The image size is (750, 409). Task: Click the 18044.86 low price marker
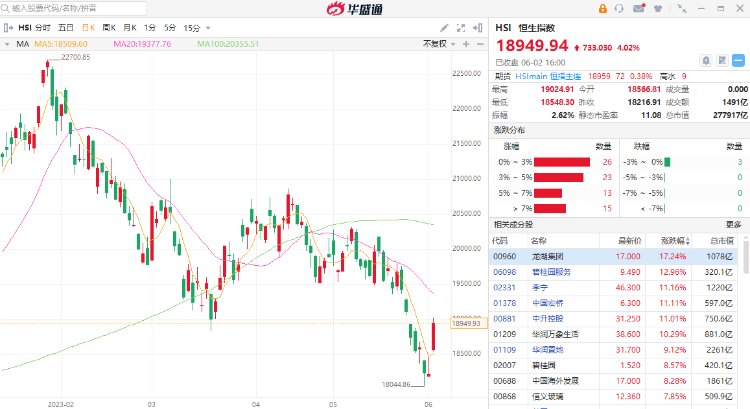point(396,384)
